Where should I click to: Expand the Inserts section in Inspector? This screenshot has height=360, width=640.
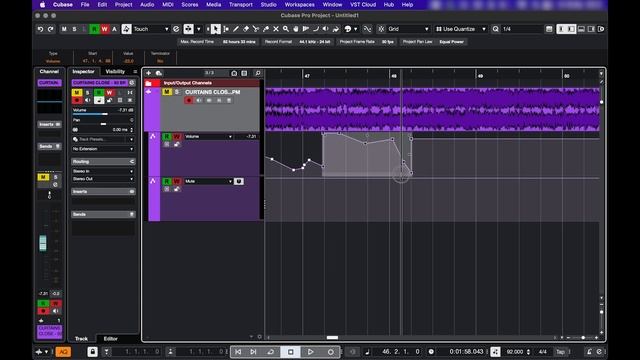click(x=103, y=191)
